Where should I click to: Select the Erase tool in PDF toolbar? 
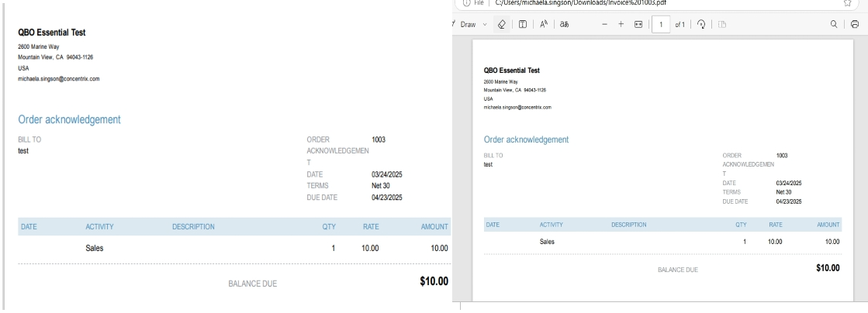pos(502,25)
